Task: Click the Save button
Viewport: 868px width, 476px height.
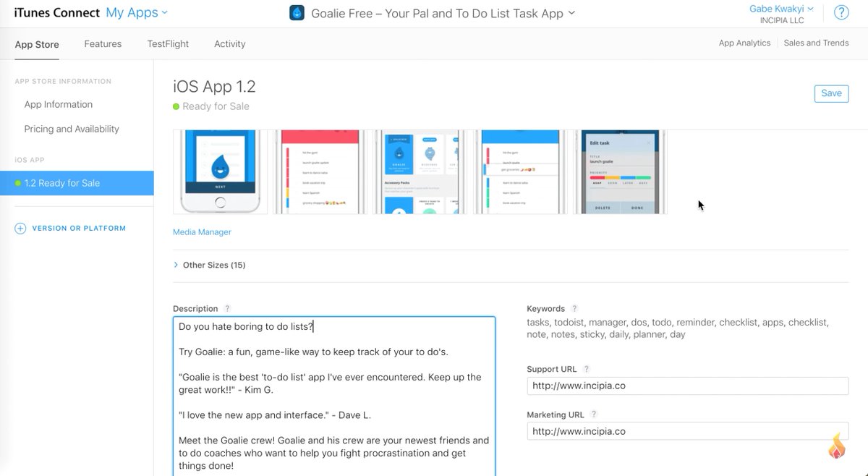Action: coord(831,93)
